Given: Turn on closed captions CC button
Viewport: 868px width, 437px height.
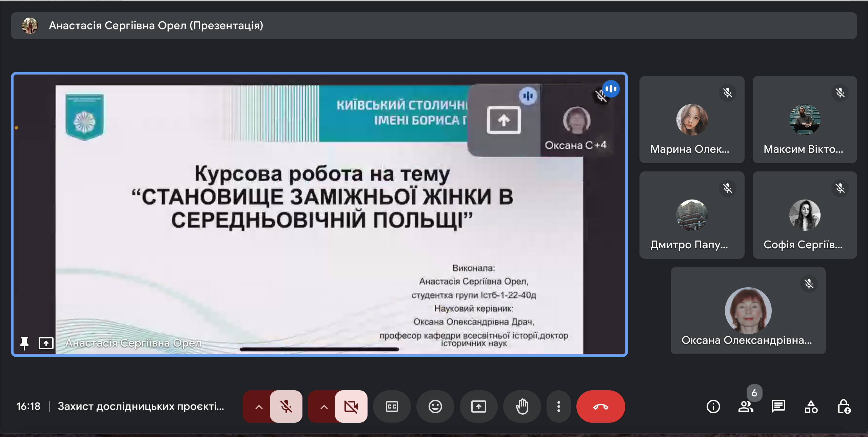Looking at the screenshot, I should (x=392, y=407).
